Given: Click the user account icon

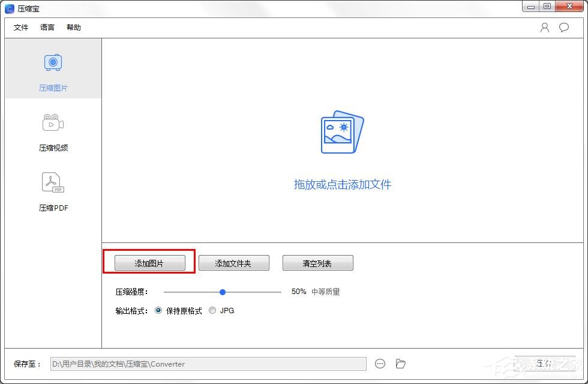Looking at the screenshot, I should click(545, 27).
